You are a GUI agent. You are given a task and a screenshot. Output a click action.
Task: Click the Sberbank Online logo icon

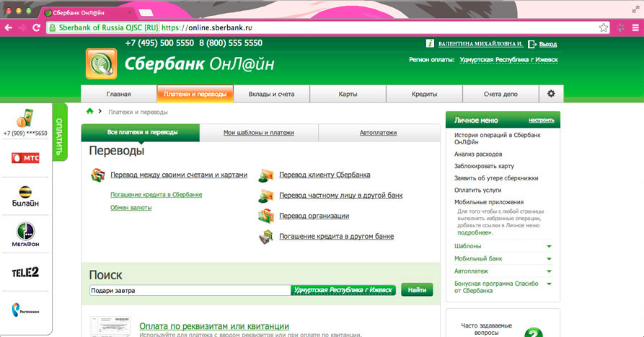pos(102,64)
